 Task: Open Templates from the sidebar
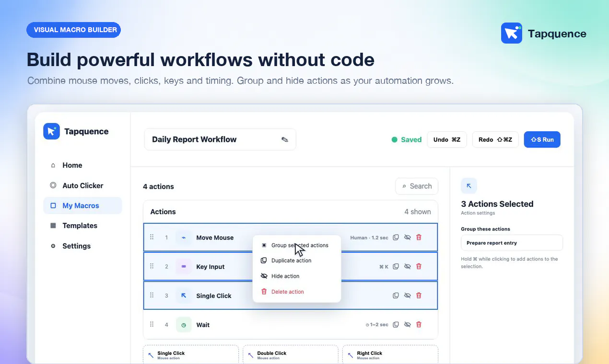82,226
